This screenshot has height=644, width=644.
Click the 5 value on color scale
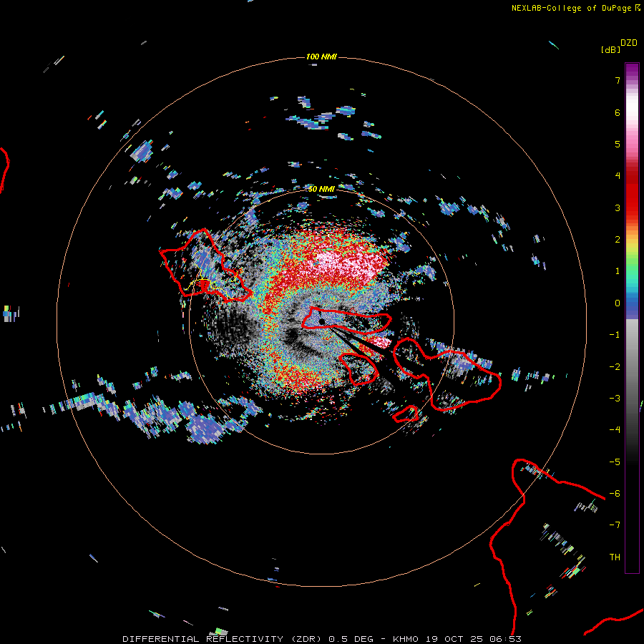(x=618, y=144)
